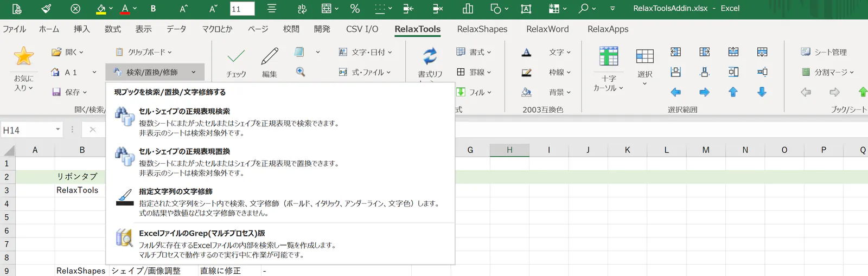Image resolution: width=868 pixels, height=276 pixels.
Task: Switch to the RelaxShapes tab
Action: coord(482,29)
